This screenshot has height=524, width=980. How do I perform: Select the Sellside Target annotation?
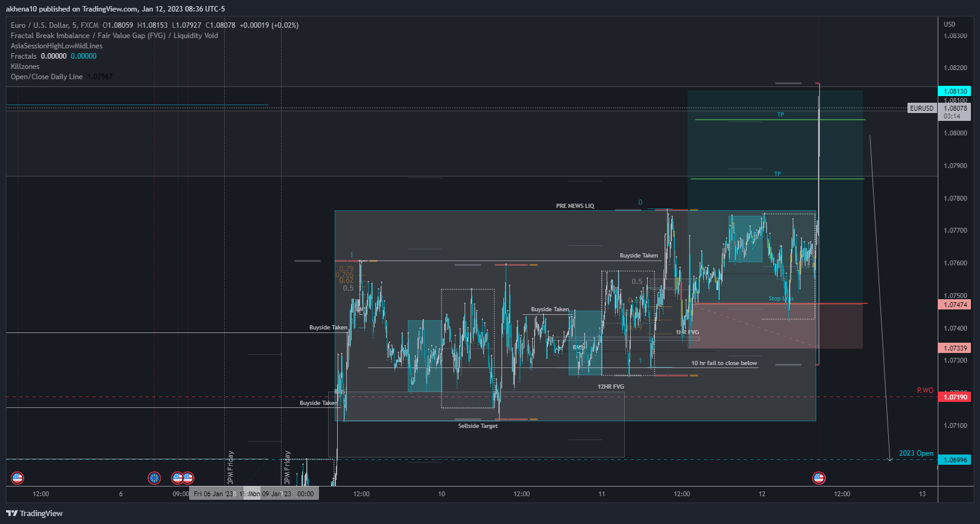pos(478,426)
